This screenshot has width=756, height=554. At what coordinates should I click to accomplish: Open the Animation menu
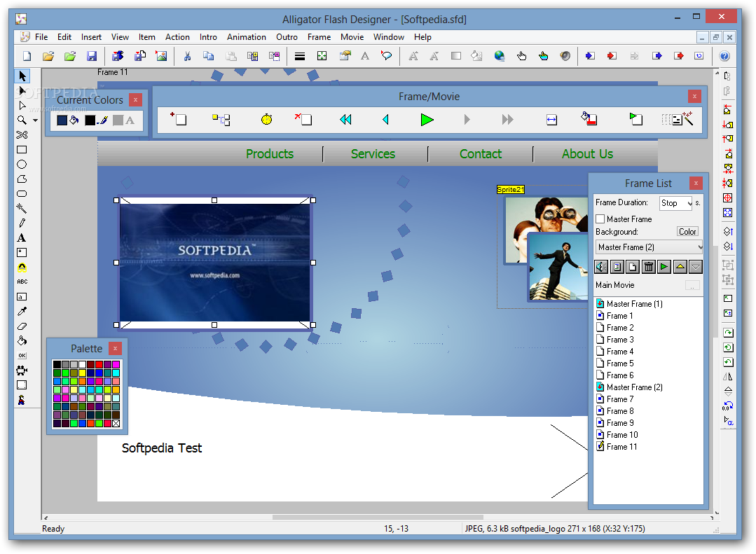247,37
